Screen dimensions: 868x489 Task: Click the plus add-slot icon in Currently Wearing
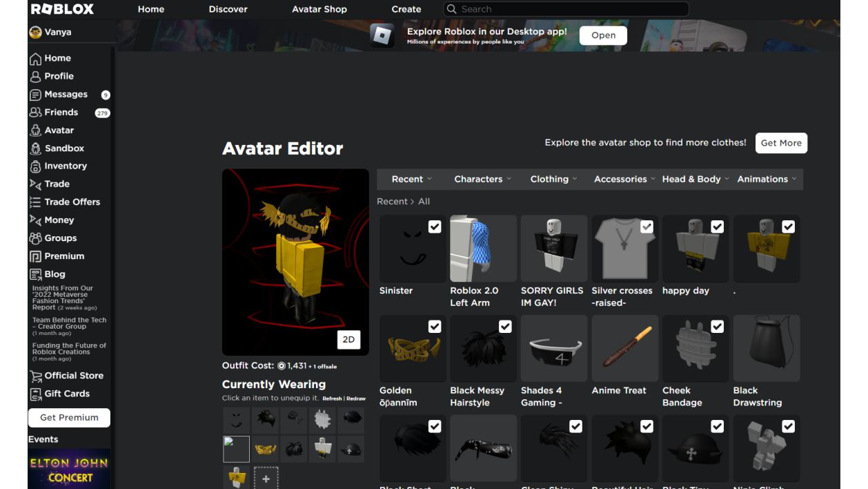(266, 479)
